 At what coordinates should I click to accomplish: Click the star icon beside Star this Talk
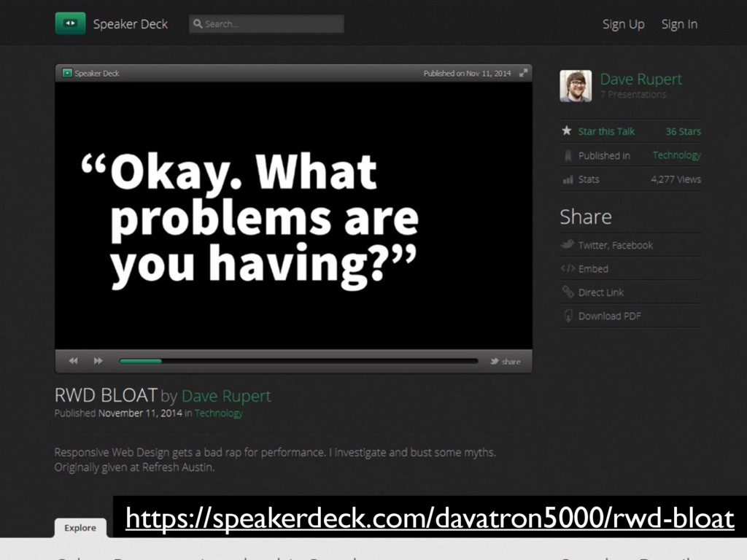tap(566, 131)
